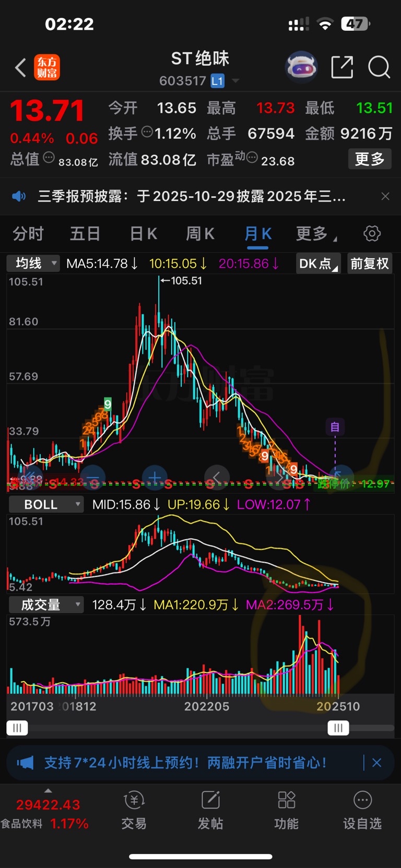401x868 pixels.
Task: Open the 食品饮料 sector quote 29422.43
Action: [x=48, y=804]
